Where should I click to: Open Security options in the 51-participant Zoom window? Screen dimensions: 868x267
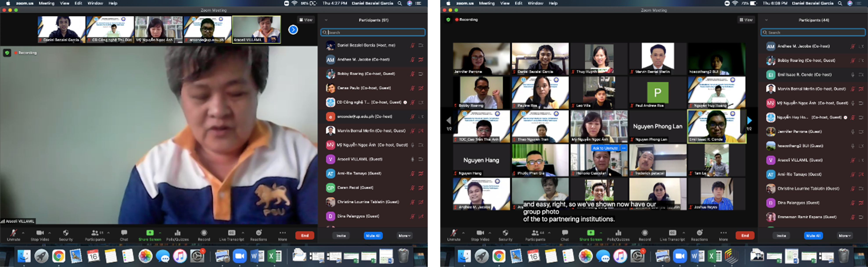pyautogui.click(x=66, y=235)
